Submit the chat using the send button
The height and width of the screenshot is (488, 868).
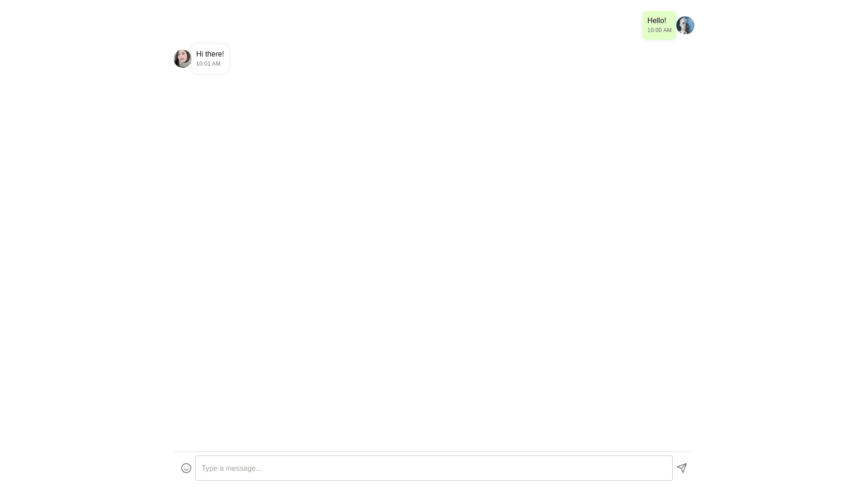click(x=682, y=468)
